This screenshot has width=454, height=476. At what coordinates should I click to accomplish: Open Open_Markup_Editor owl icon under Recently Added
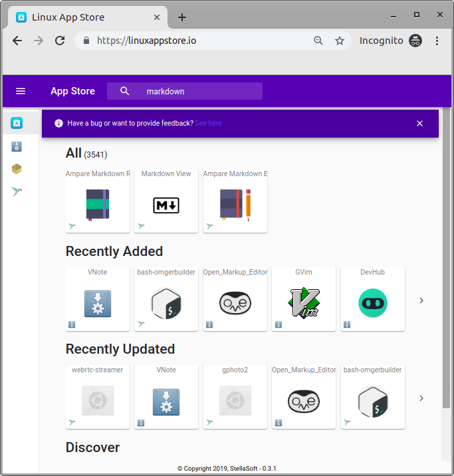click(235, 303)
